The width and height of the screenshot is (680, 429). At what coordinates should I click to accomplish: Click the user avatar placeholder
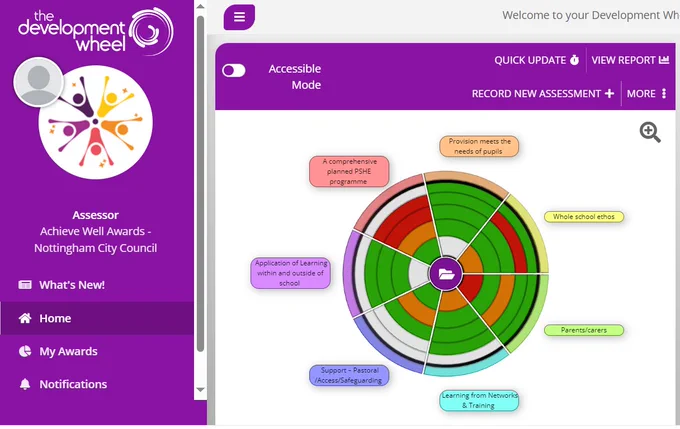click(39, 82)
